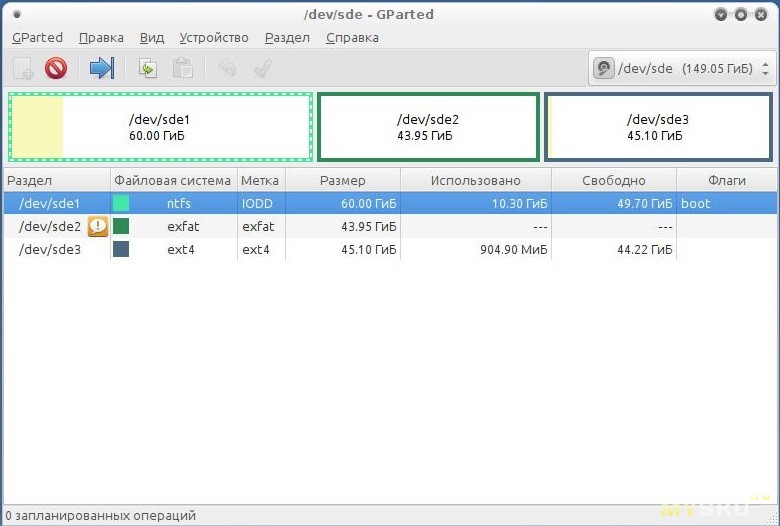Click the 49.70 ГиБ free value

tap(645, 204)
